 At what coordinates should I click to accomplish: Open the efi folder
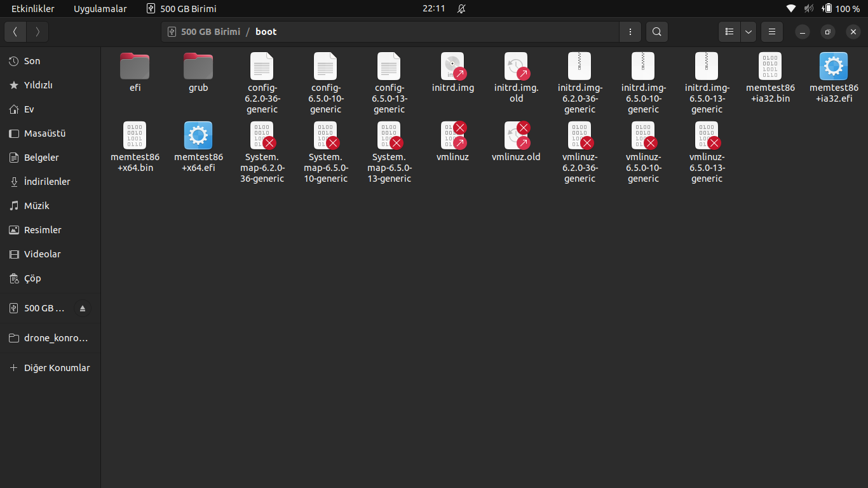pos(135,67)
